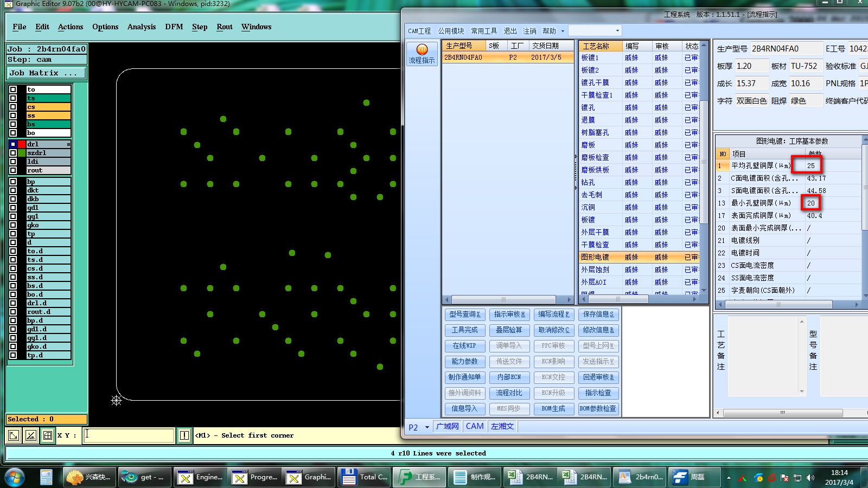Image resolution: width=868 pixels, height=488 pixels.
Task: Toggle the 'ss' layer checkbox
Action: pyautogui.click(x=13, y=115)
